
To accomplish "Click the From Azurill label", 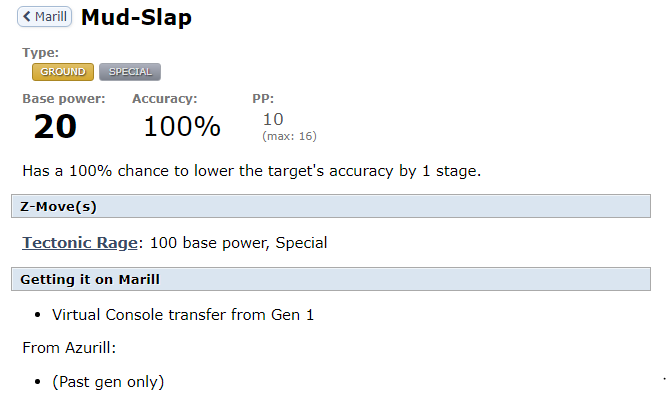I will point(69,348).
